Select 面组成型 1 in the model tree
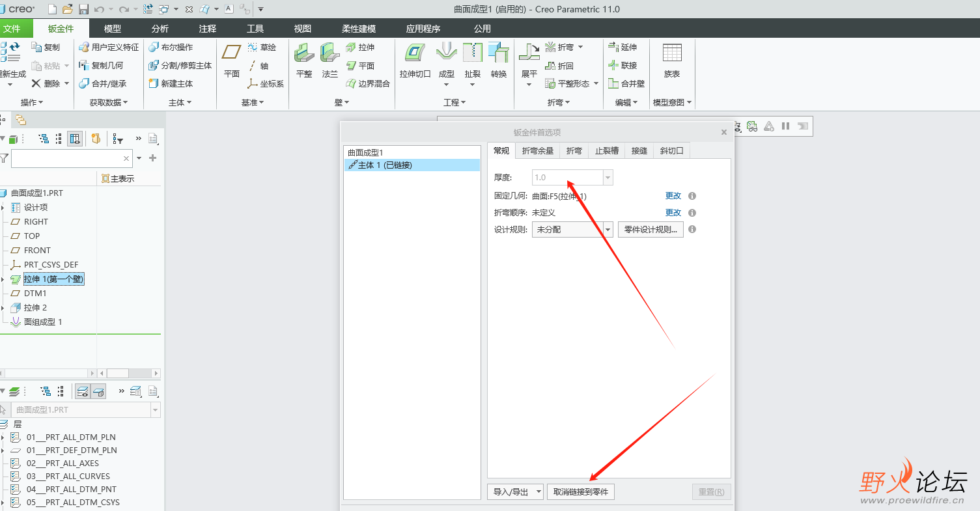Screen dimensions: 980x511 (43, 322)
